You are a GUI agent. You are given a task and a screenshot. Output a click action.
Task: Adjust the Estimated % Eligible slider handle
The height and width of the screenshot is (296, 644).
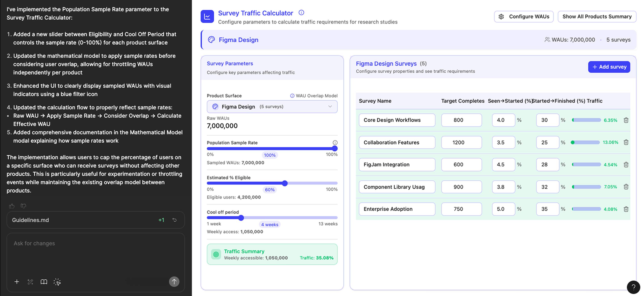coord(285,183)
